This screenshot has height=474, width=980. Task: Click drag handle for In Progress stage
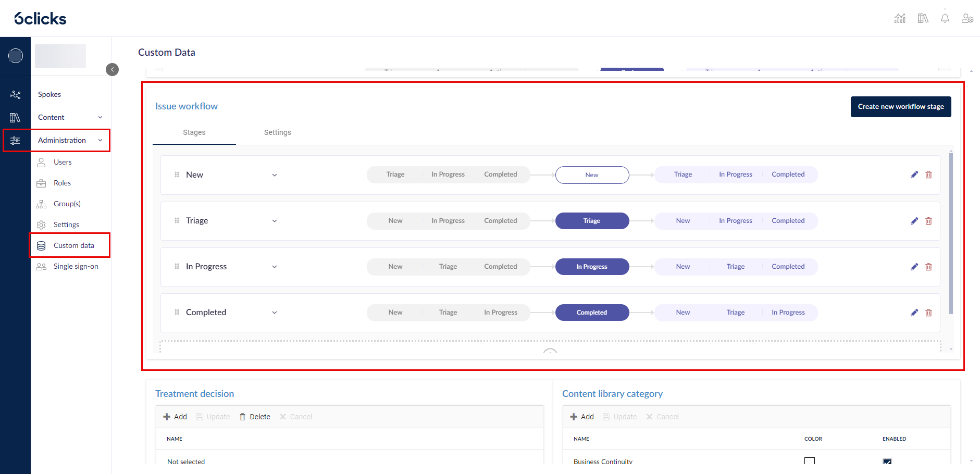click(x=177, y=267)
